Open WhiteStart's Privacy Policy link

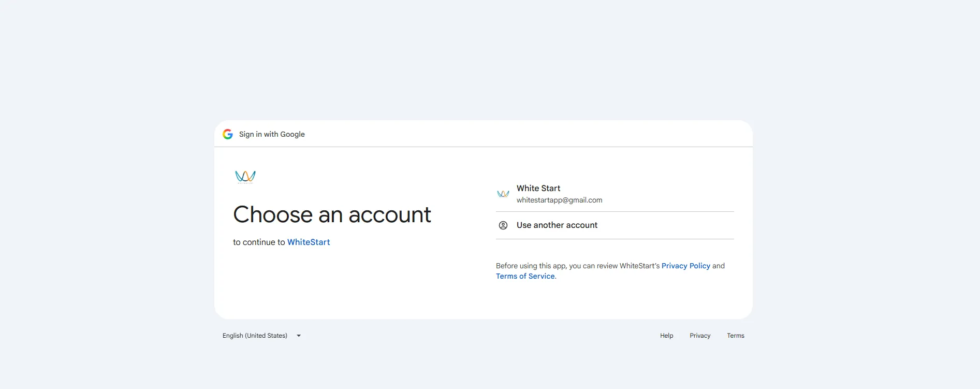point(686,266)
